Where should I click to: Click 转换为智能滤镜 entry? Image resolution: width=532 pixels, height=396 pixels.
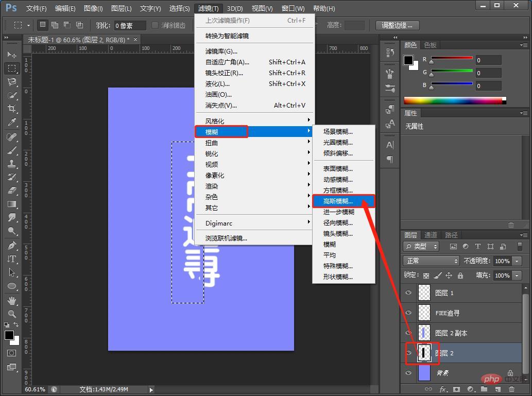pos(254,36)
